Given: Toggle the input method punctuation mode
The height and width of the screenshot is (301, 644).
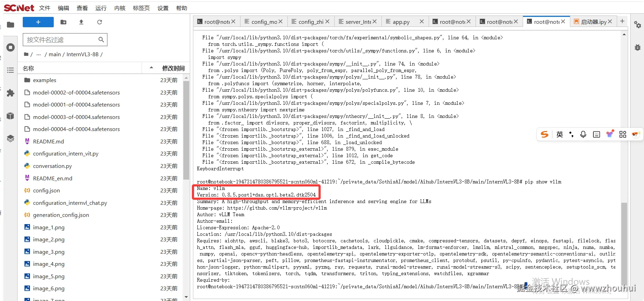Looking at the screenshot, I should [x=571, y=134].
